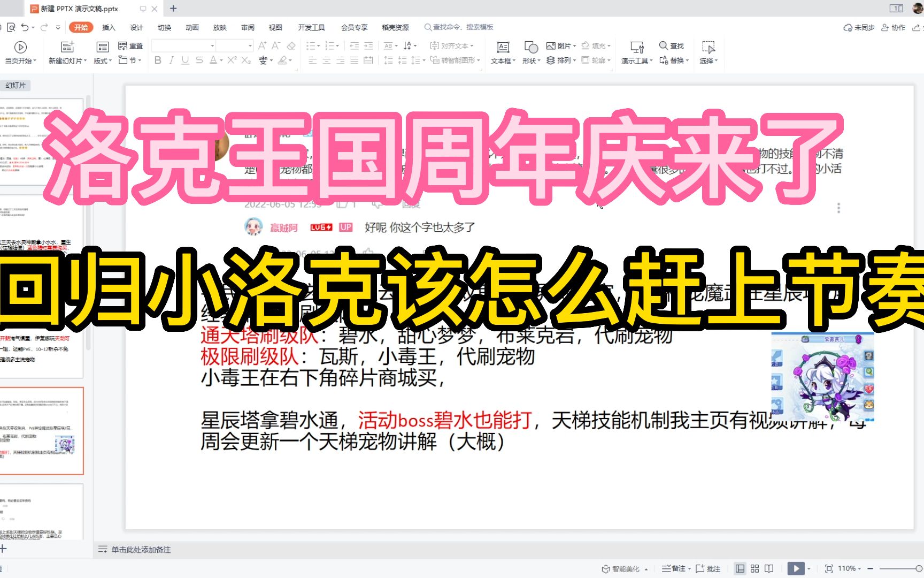
Task: Toggle italic formatting
Action: pyautogui.click(x=171, y=60)
